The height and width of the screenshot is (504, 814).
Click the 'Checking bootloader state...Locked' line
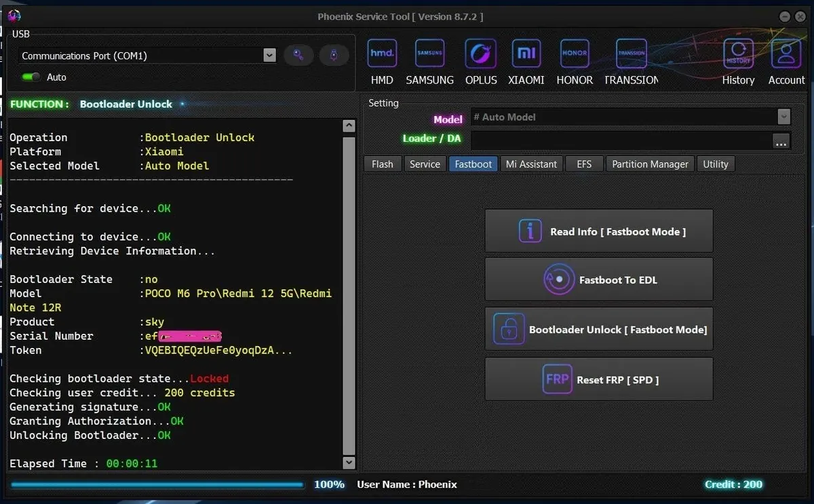pos(119,379)
